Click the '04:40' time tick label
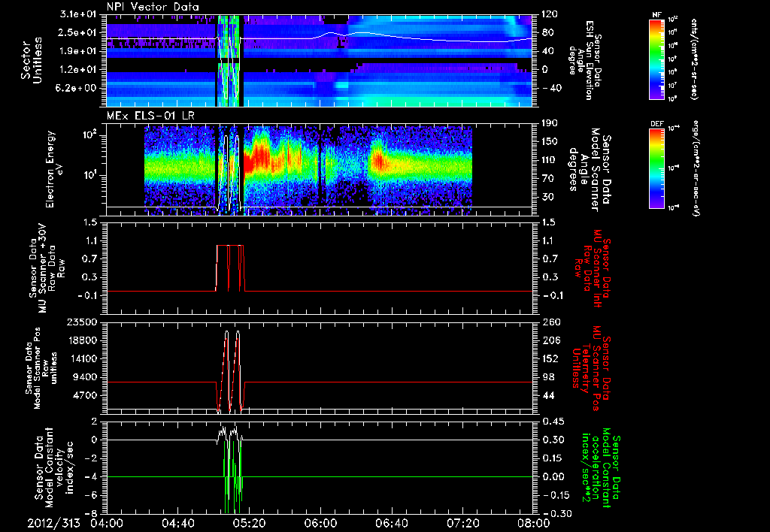Image resolution: width=770 pixels, height=532 pixels. click(x=177, y=523)
